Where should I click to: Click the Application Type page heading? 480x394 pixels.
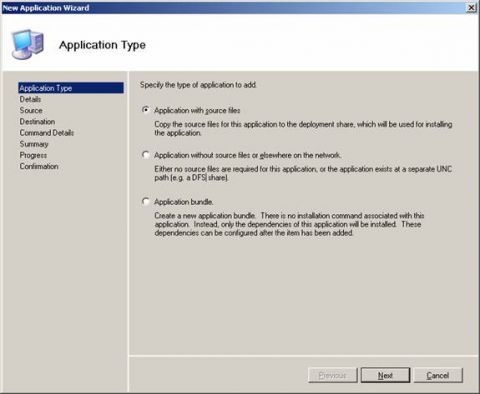click(x=102, y=45)
